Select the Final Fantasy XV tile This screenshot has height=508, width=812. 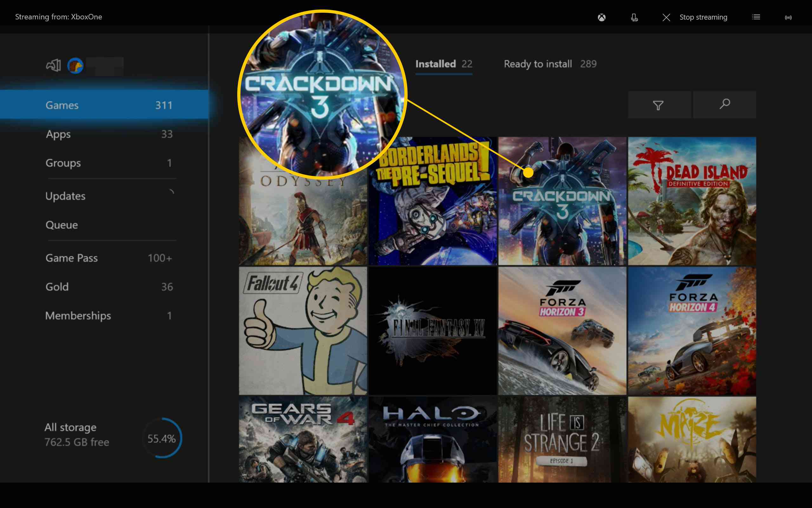(433, 331)
